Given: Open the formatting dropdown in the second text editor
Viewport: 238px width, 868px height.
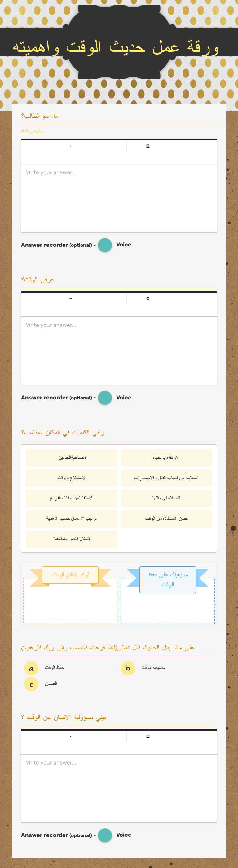Looking at the screenshot, I should pos(70,299).
